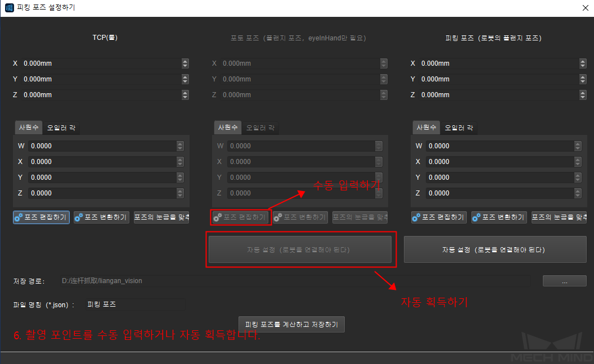Increase 피킹 포즈 X value with up arrow
Image resolution: width=594 pixels, height=364 pixels.
[x=583, y=61]
